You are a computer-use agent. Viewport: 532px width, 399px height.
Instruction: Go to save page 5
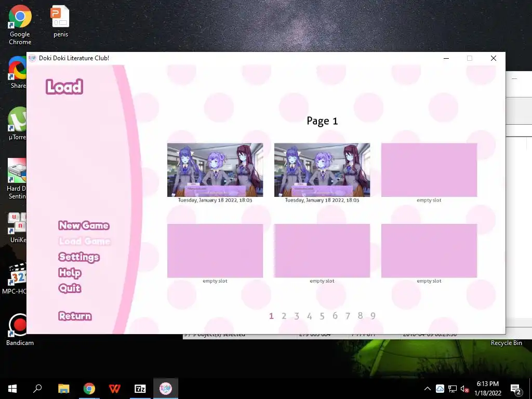pyautogui.click(x=322, y=316)
